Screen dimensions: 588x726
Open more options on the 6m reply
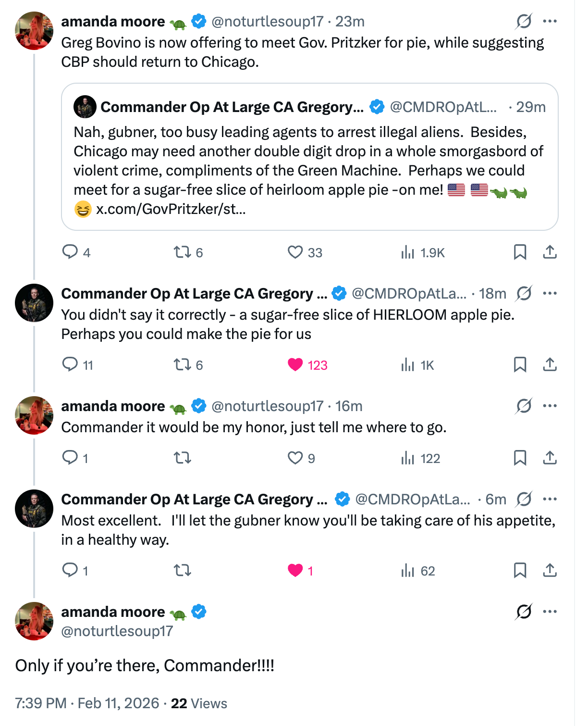[550, 499]
